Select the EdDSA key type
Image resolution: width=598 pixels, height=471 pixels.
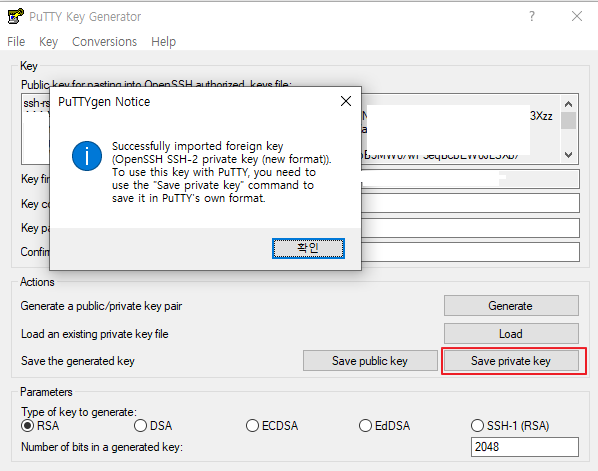coord(384,426)
